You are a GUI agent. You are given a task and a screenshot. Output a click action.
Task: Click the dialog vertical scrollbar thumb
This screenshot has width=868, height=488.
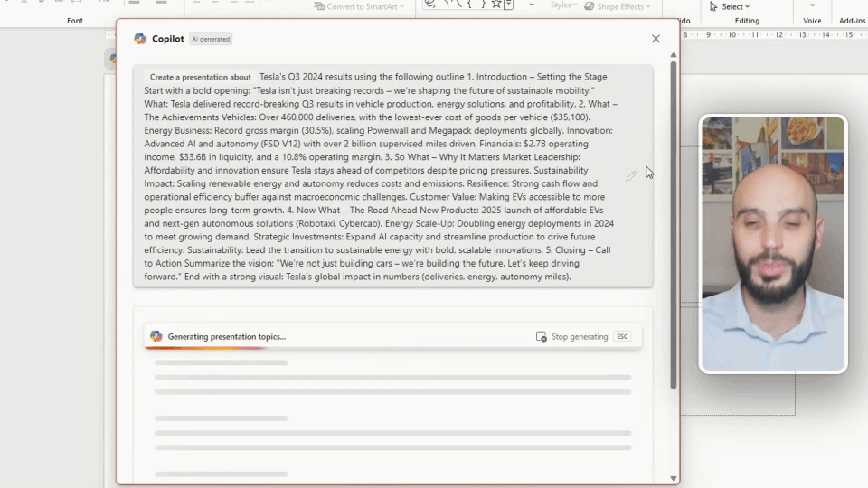pyautogui.click(x=673, y=224)
